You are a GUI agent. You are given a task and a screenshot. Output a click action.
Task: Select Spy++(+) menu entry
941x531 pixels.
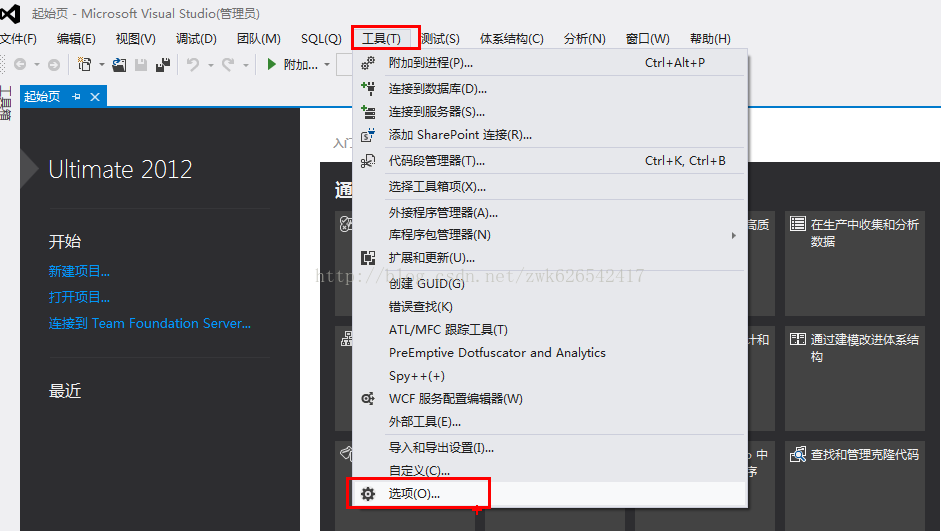[550, 376]
